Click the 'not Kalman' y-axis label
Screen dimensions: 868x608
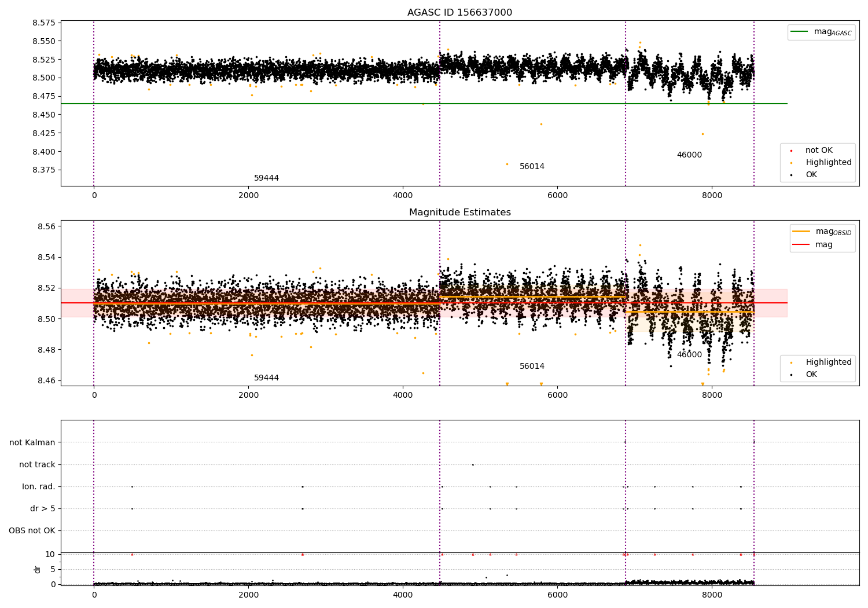tap(32, 443)
